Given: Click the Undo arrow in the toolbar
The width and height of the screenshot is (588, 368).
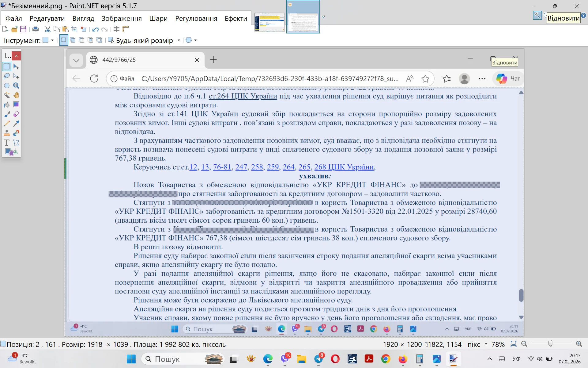Looking at the screenshot, I should point(95,29).
